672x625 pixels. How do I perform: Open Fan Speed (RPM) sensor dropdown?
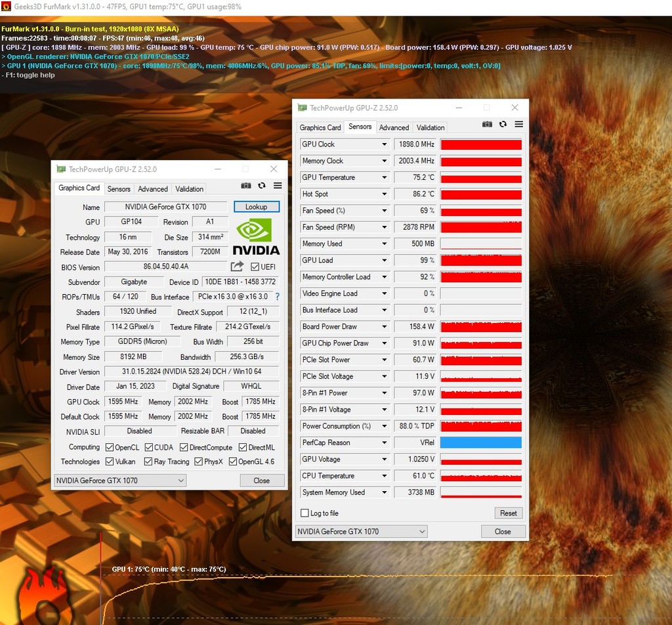385,227
